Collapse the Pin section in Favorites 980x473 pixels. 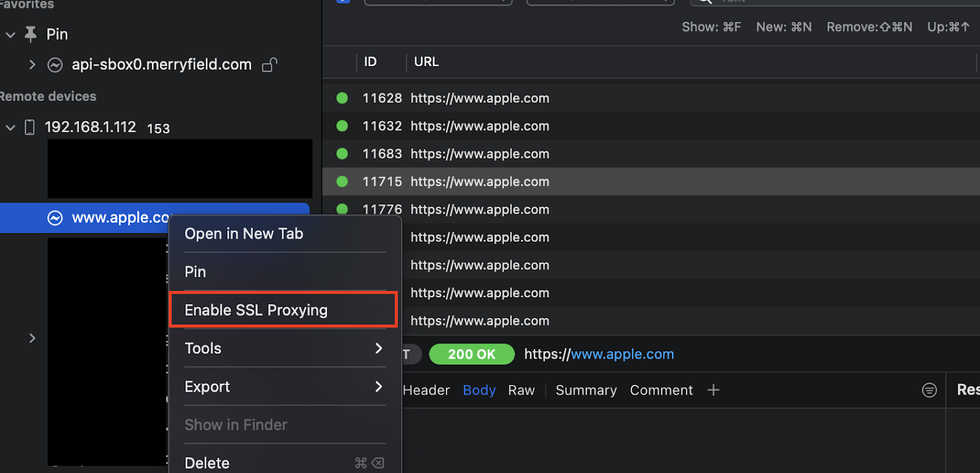tap(10, 35)
